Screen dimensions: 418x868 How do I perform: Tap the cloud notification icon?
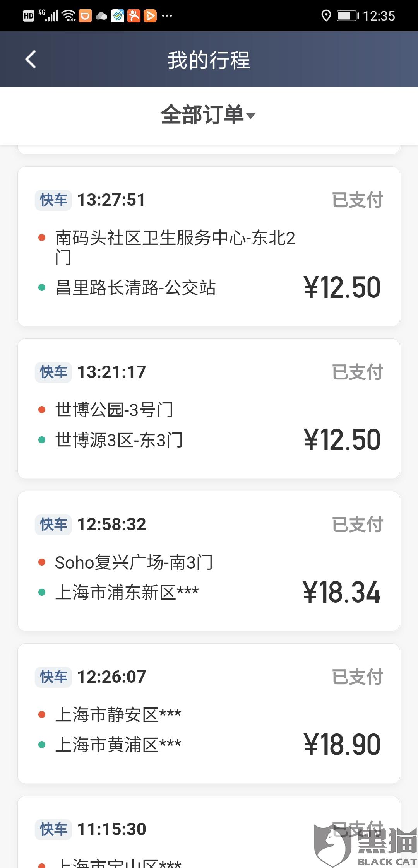click(x=101, y=16)
